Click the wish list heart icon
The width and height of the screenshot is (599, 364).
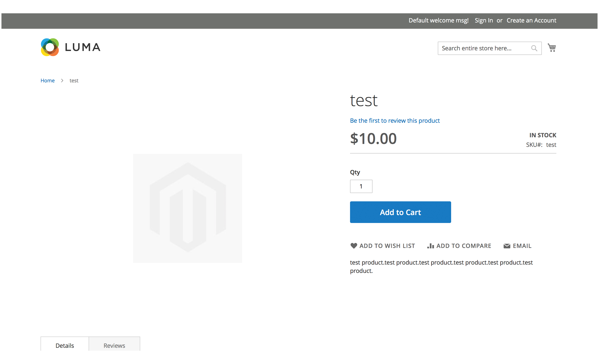pos(354,246)
